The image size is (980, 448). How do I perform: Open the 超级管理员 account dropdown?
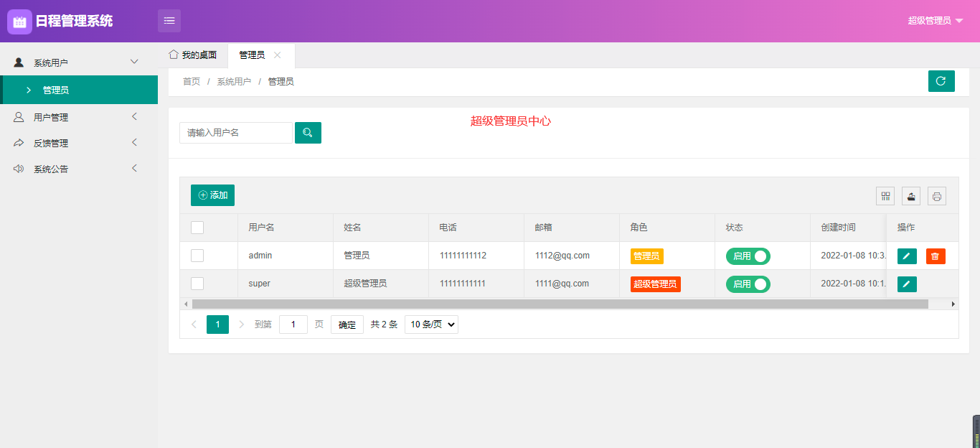click(x=936, y=21)
